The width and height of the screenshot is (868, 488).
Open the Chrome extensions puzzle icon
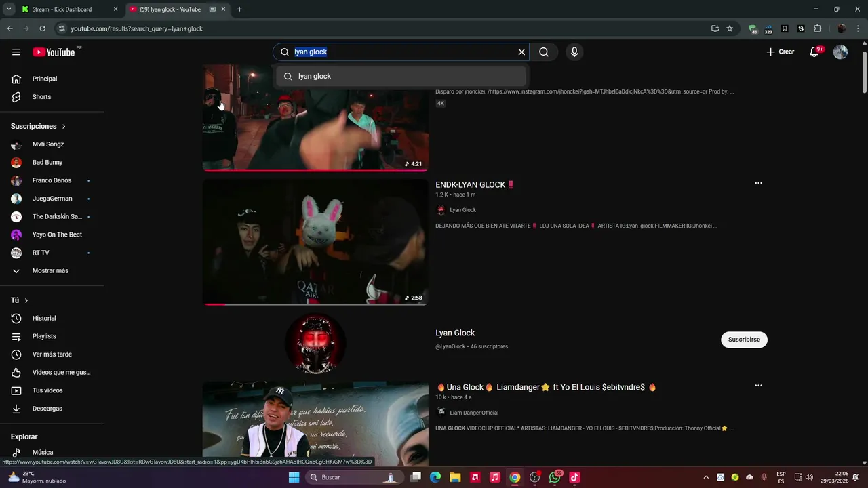pos(818,28)
